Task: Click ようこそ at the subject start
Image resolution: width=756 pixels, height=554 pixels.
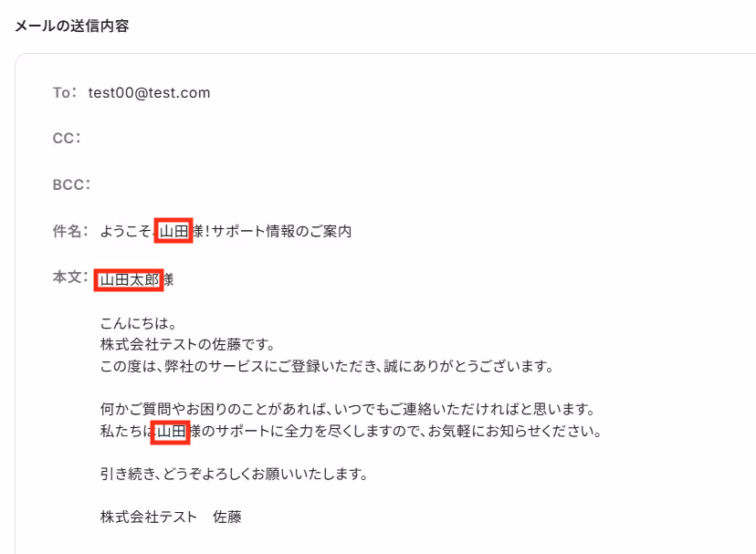Action: point(126,231)
